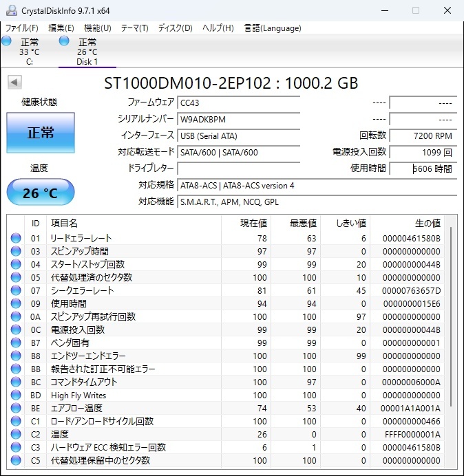Click status orb of row BE エアフロー温度

(16, 408)
